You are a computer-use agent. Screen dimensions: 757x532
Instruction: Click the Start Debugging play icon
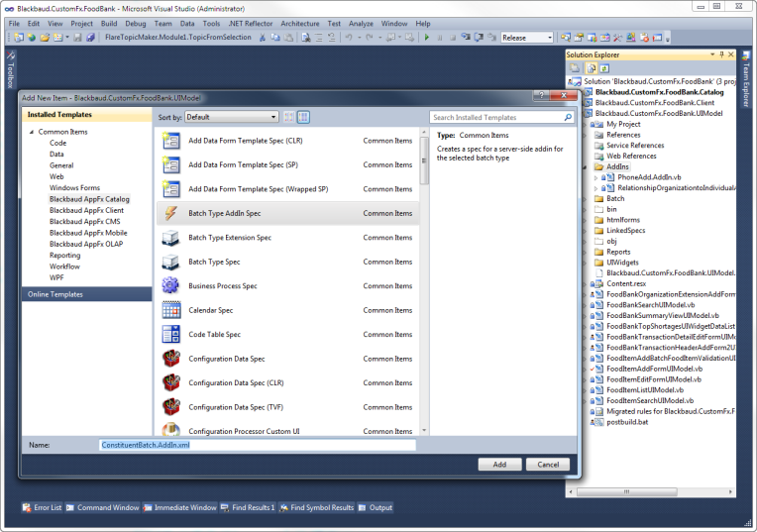click(427, 38)
